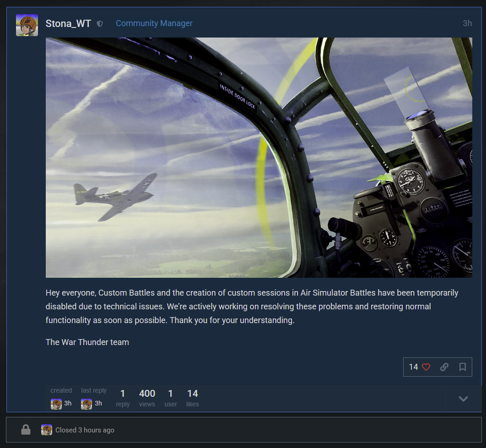Click the 3h time under 'last reply'
Viewport: 486px width, 448px height.
(x=98, y=403)
